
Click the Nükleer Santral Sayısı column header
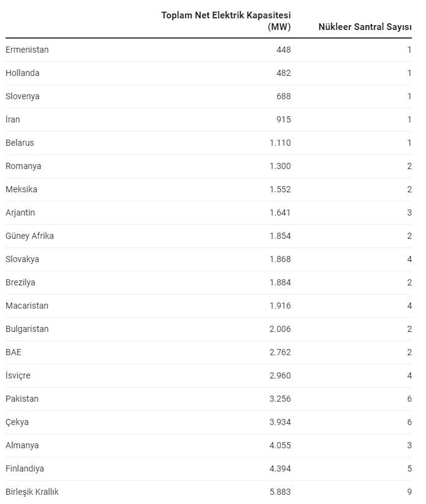pos(365,27)
